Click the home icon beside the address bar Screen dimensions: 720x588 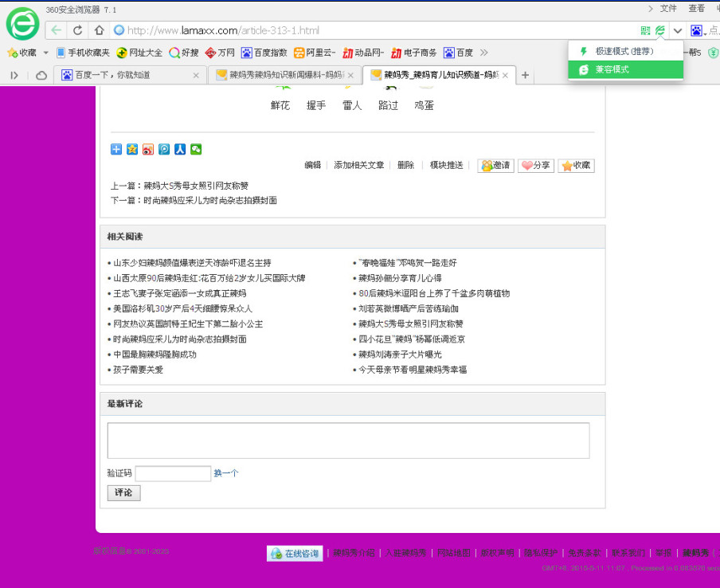click(99, 30)
